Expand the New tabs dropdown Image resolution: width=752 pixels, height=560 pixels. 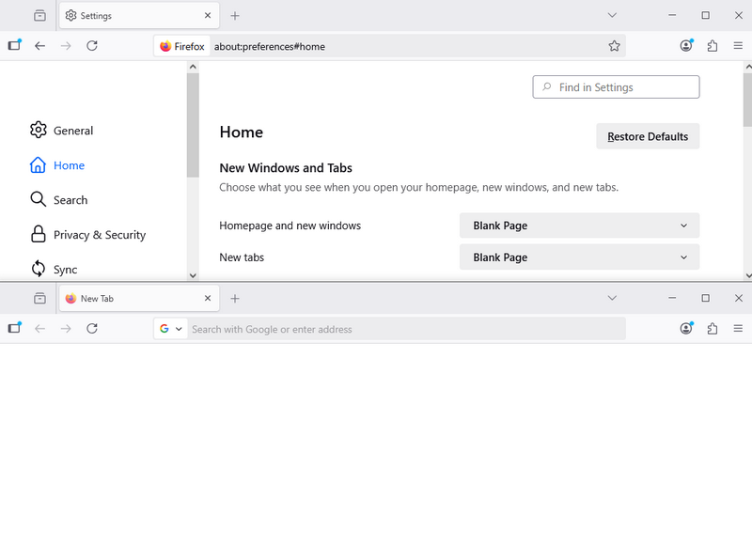(x=579, y=257)
